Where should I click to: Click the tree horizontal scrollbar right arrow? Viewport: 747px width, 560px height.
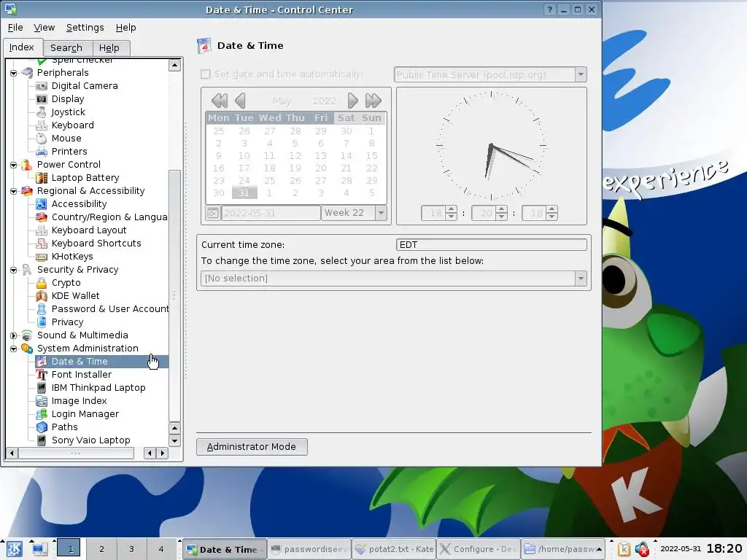[x=163, y=454]
